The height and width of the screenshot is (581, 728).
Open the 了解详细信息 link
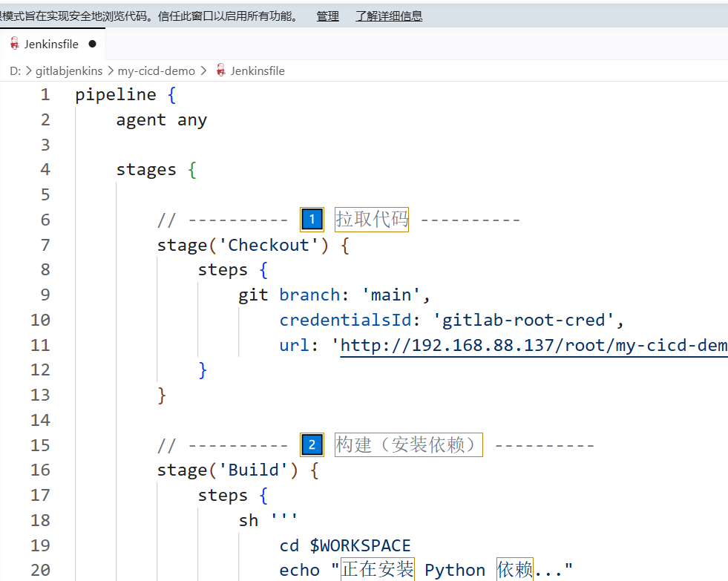point(389,16)
